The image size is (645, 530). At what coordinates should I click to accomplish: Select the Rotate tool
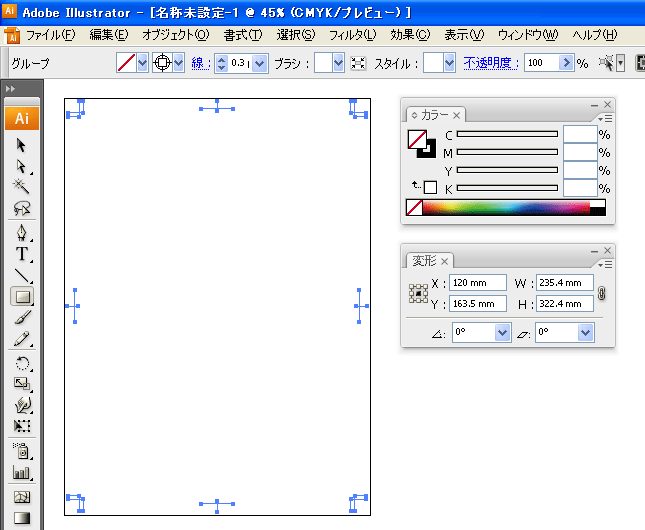21,364
